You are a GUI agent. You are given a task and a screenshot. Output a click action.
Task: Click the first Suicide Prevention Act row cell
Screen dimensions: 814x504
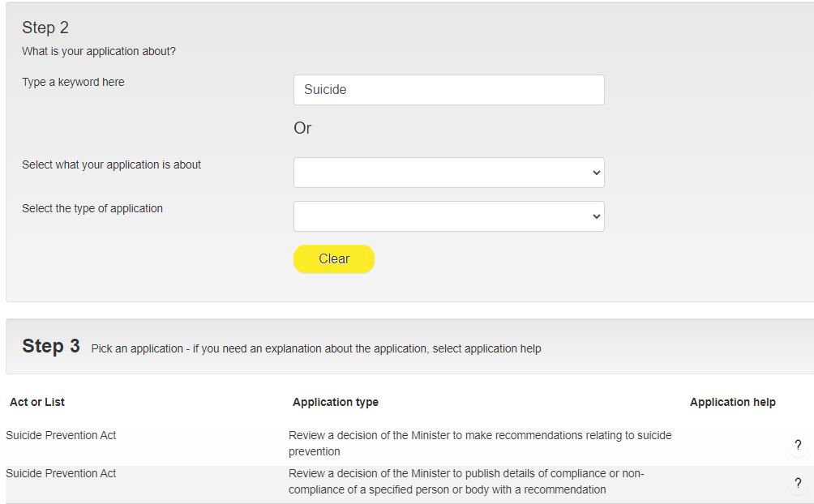pos(61,435)
